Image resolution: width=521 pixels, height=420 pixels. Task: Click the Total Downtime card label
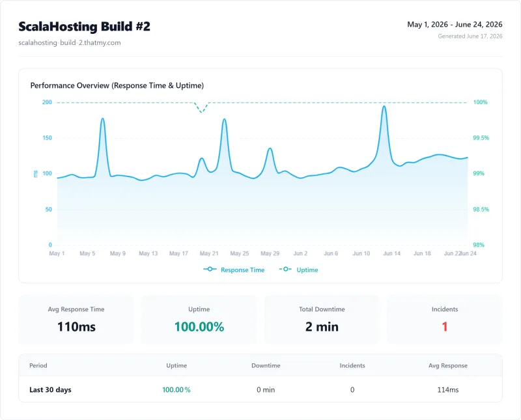click(x=322, y=309)
